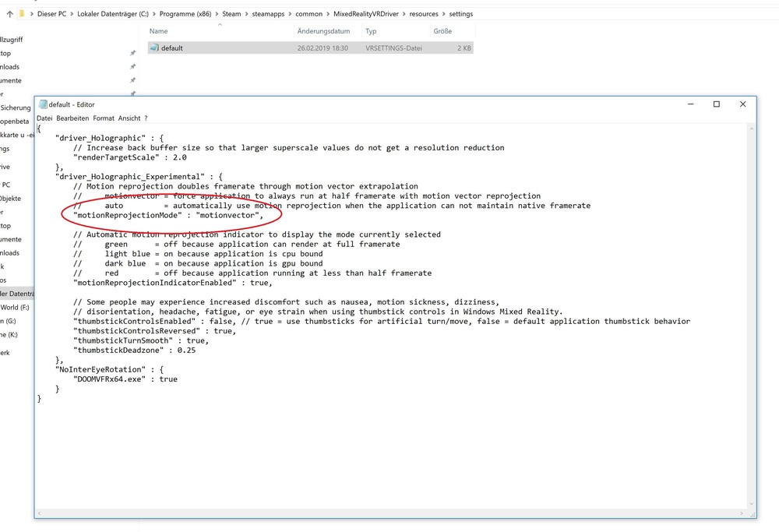Expand the chevron after common
The image size is (779, 532).
pos(328,14)
